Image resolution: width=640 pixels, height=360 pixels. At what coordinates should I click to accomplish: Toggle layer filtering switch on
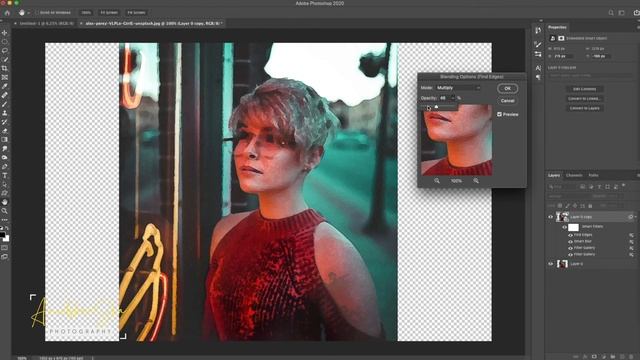click(x=624, y=186)
